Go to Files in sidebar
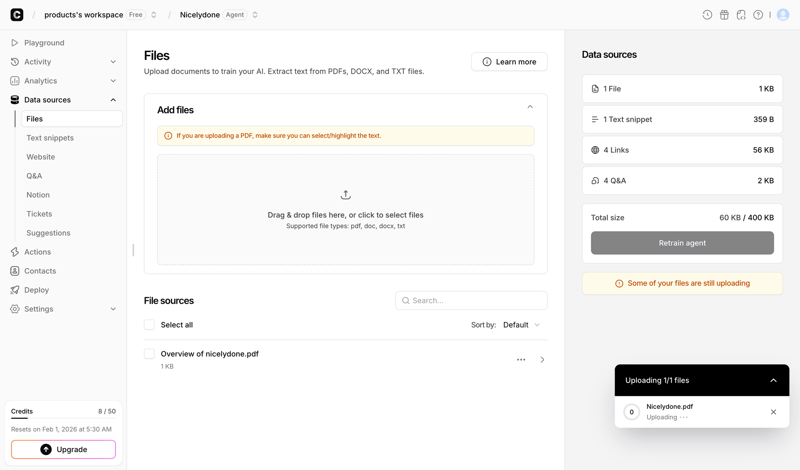Screen dimensions: 800x470 (x=71, y=119)
